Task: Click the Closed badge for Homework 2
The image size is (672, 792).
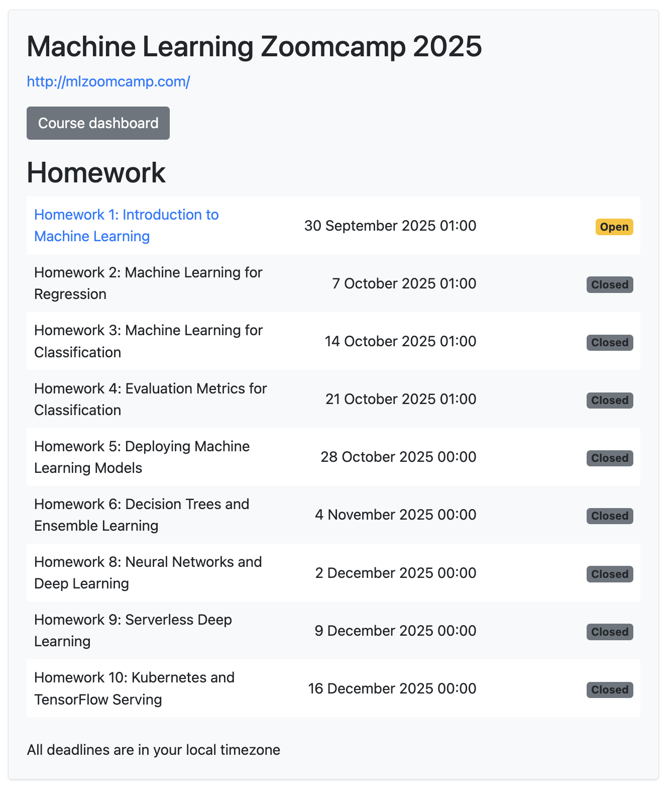Action: [x=609, y=285]
